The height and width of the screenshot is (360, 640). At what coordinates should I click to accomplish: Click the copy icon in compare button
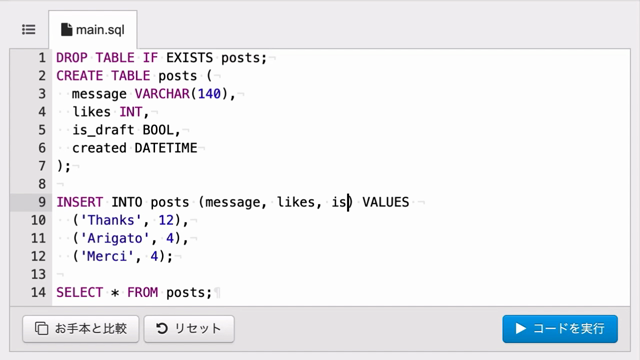(41, 329)
